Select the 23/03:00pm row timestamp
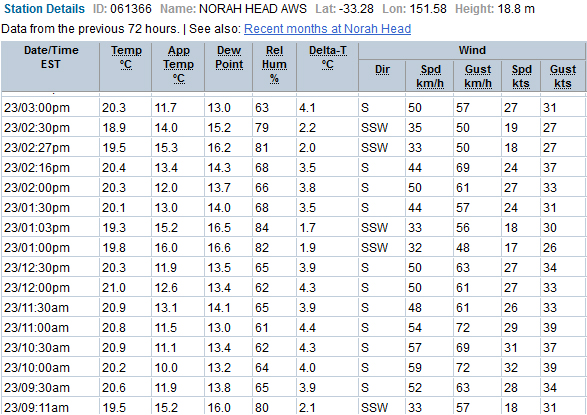The width and height of the screenshot is (587, 415). point(37,108)
